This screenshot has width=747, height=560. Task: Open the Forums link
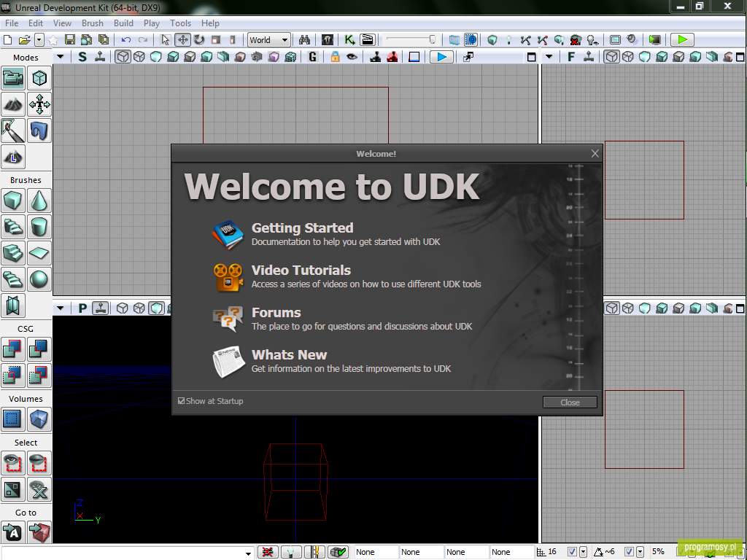coord(276,312)
